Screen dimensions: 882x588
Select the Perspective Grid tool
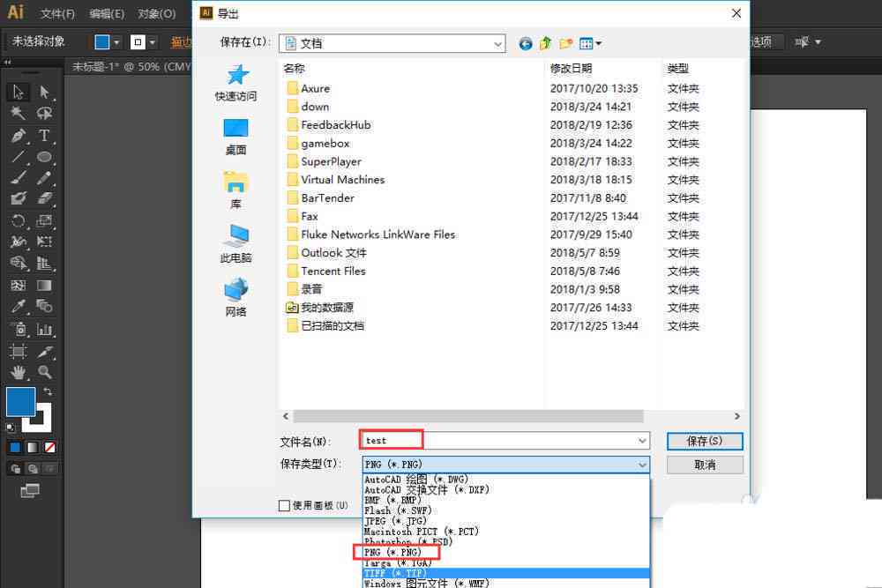point(44,263)
